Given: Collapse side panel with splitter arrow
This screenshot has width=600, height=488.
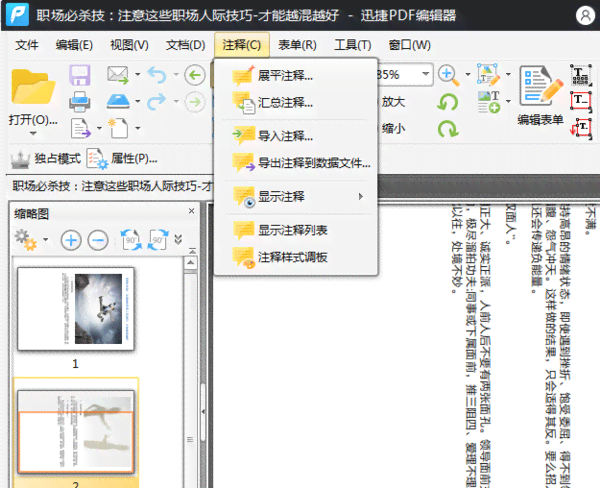Looking at the screenshot, I should point(203,411).
